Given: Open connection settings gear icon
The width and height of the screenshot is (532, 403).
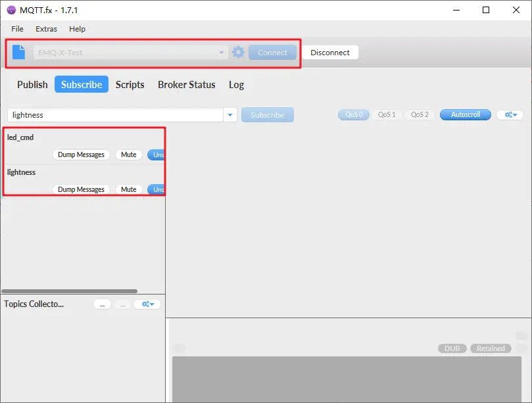Looking at the screenshot, I should pos(238,52).
